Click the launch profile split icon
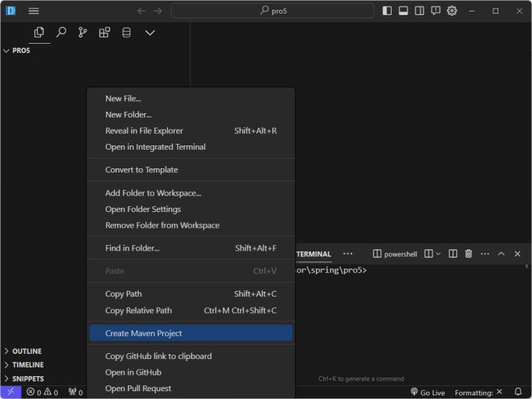 pos(428,254)
